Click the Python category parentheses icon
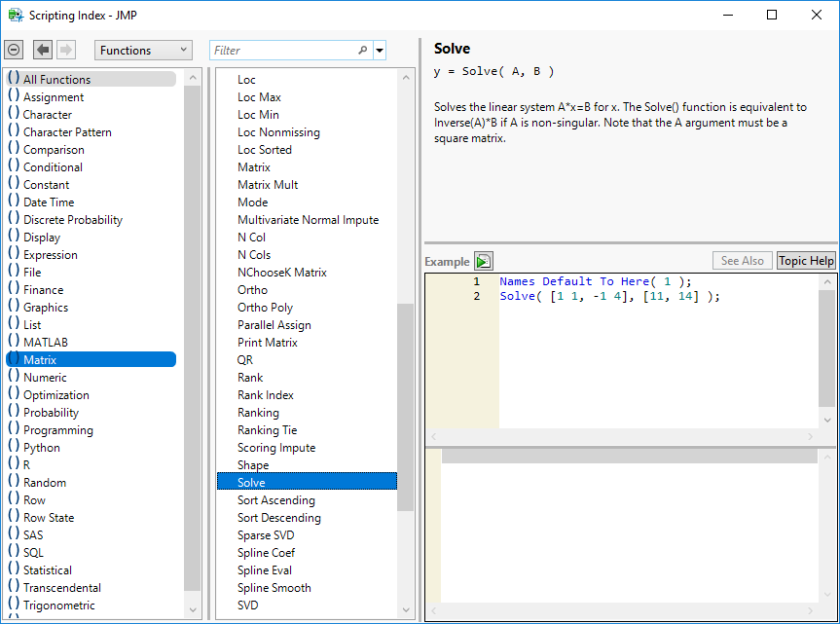The height and width of the screenshot is (624, 840). point(14,447)
